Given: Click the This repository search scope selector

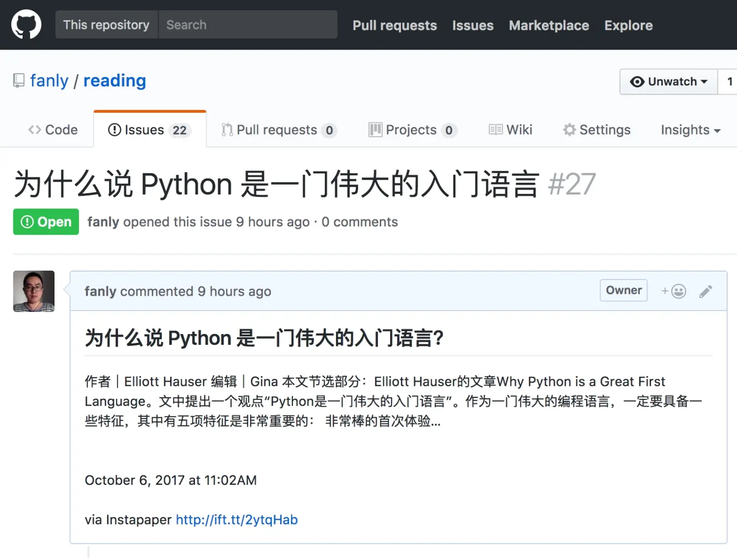Looking at the screenshot, I should (106, 25).
